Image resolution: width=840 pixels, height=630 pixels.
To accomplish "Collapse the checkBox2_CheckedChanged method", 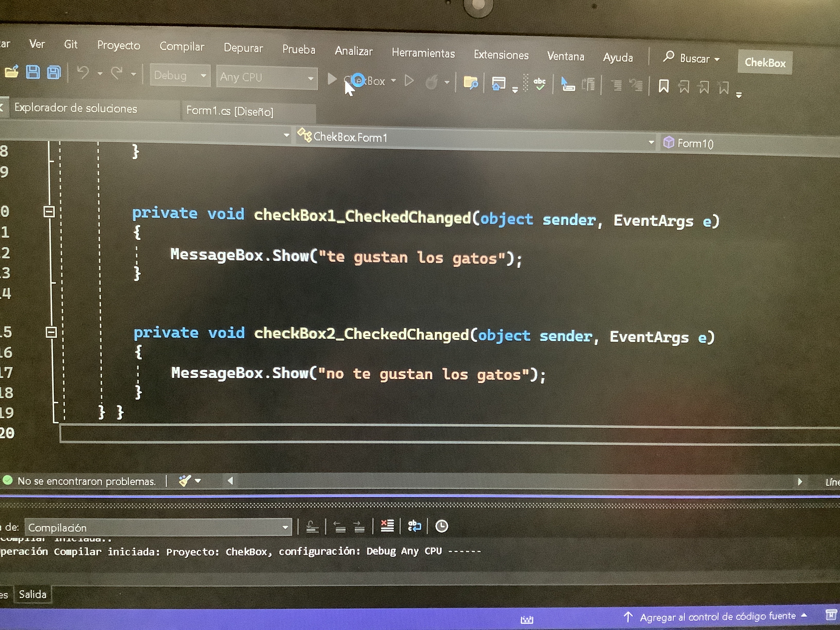I will tap(51, 332).
